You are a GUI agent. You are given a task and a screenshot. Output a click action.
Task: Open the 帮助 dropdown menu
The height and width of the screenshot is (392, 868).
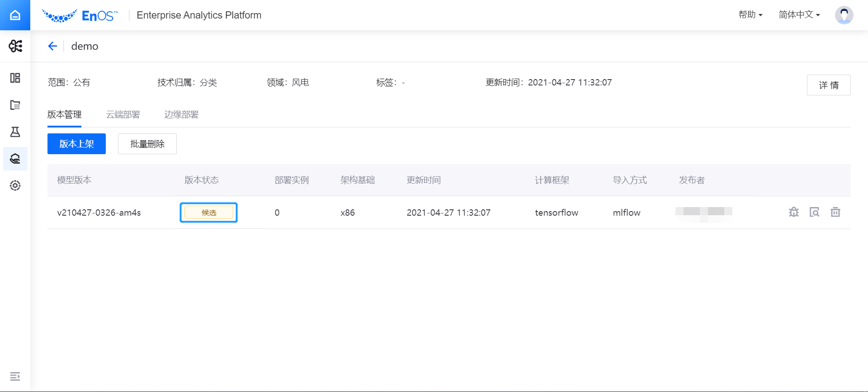(750, 15)
